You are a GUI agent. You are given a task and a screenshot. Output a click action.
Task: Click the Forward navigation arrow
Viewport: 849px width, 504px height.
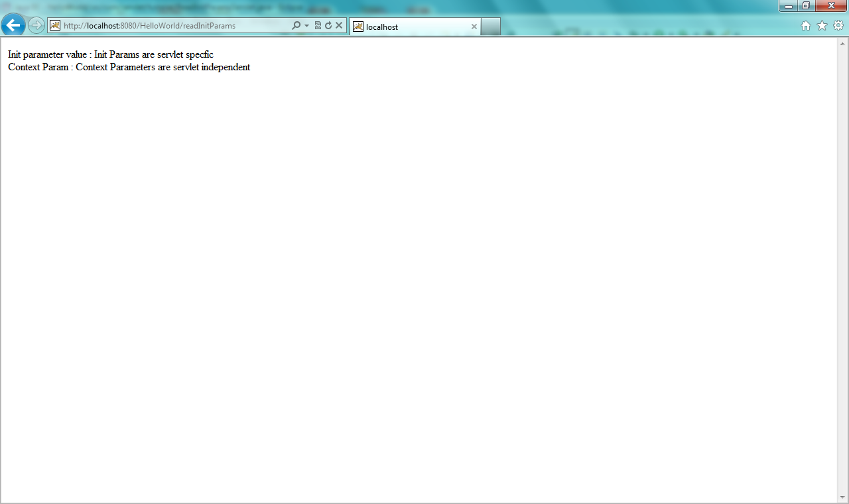tap(36, 26)
